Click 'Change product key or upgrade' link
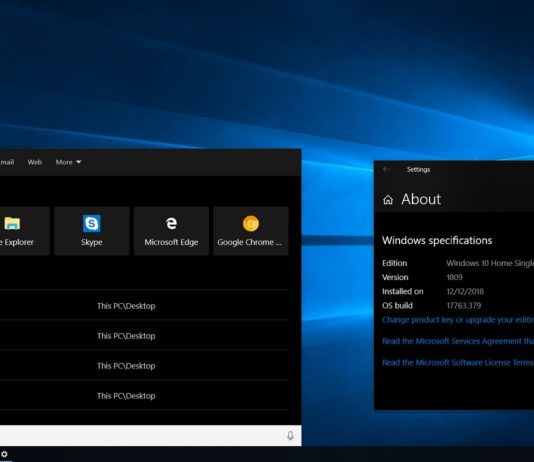The width and height of the screenshot is (534, 462). click(458, 320)
